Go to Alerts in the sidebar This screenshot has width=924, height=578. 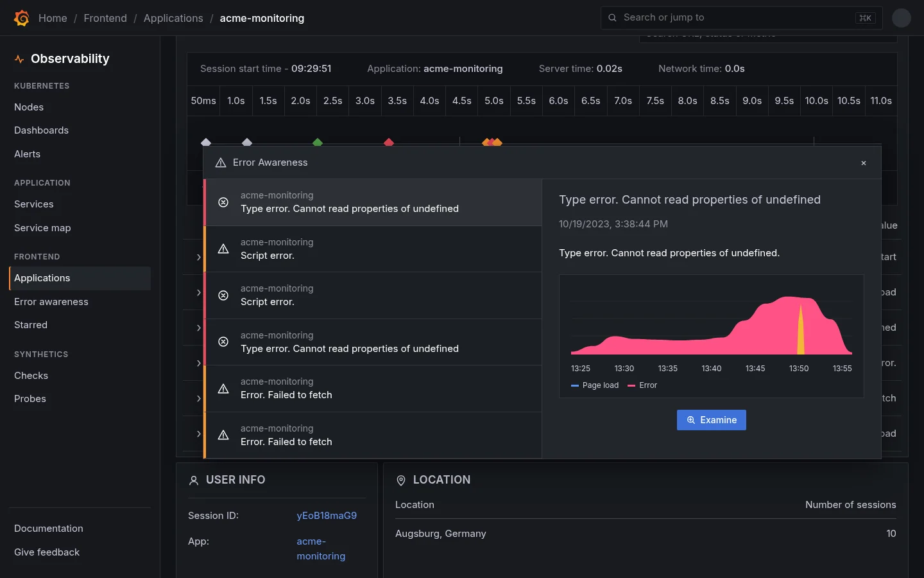27,154
